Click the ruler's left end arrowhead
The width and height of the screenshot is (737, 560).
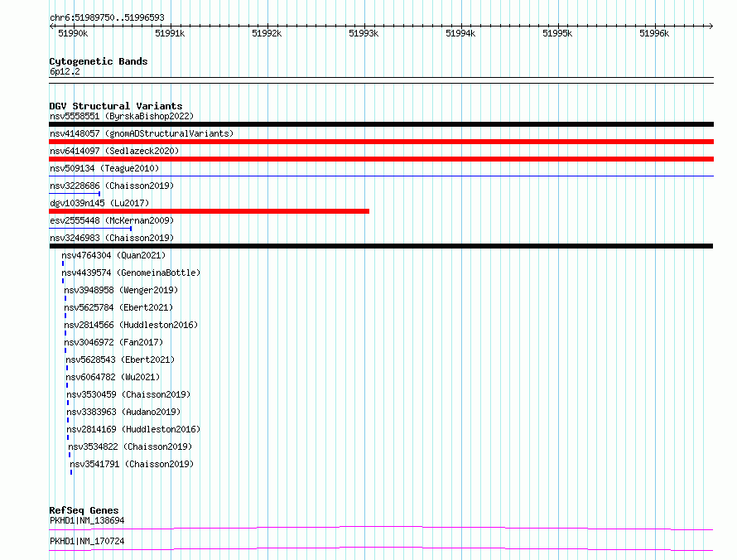[51, 26]
